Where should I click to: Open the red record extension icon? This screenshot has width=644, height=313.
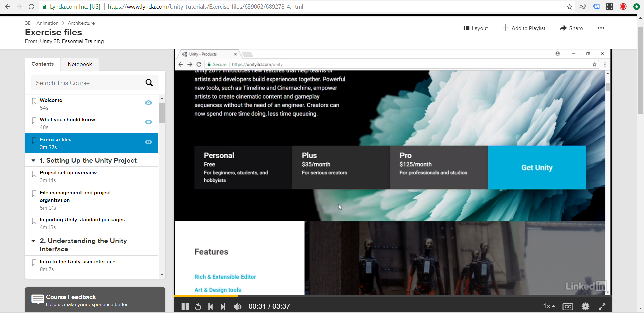tap(623, 7)
